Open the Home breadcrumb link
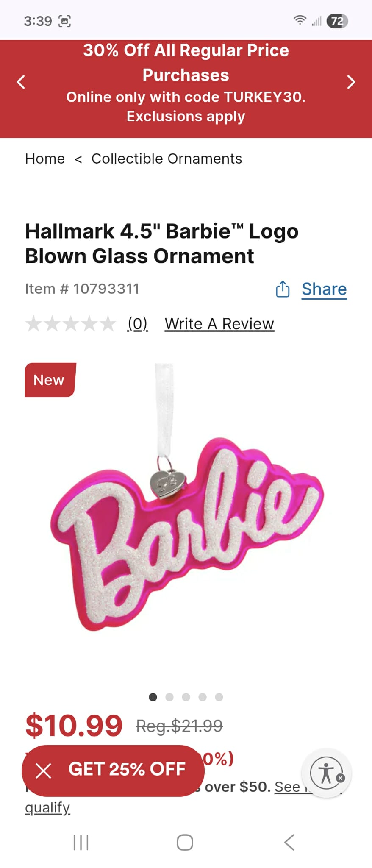Viewport: 372px width, 868px height. point(45,159)
